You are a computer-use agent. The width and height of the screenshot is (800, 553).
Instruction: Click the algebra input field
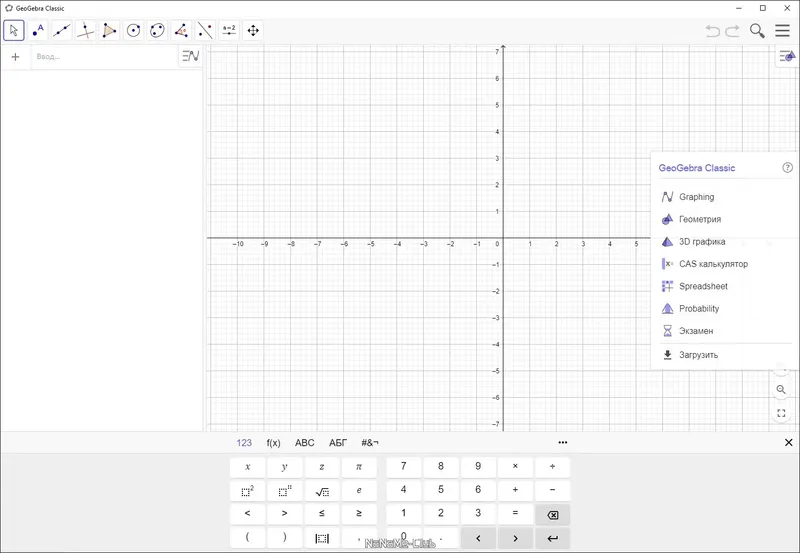pyautogui.click(x=105, y=57)
